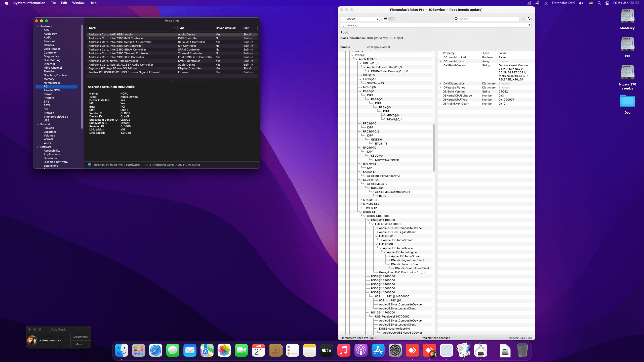
Task: Open the Window menu
Action: click(x=78, y=3)
